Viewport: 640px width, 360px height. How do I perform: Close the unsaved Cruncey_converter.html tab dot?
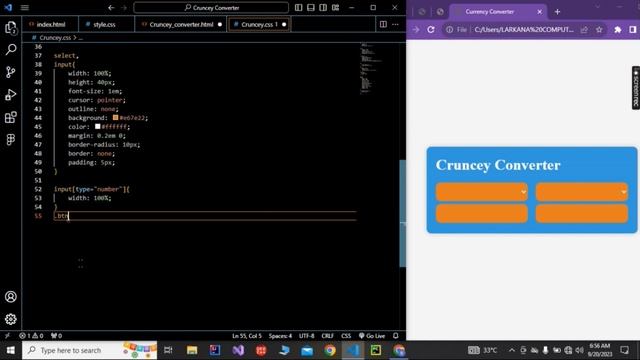220,24
